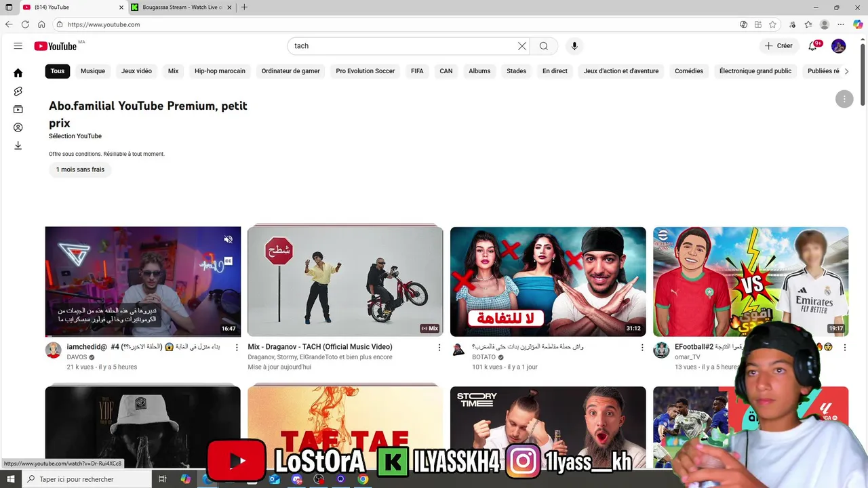Start voice search with microphone icon
868x488 pixels.
574,46
